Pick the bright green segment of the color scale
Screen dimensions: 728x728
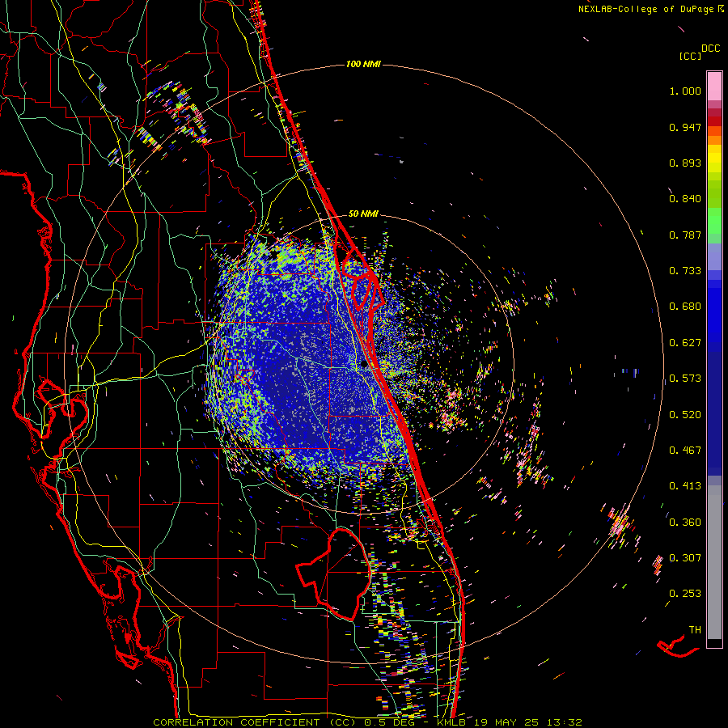click(714, 221)
